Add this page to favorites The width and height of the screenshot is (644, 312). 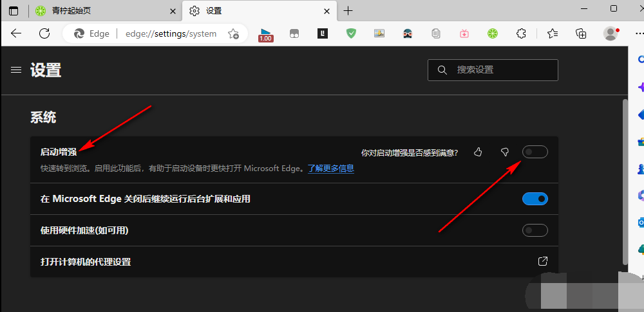coord(233,33)
